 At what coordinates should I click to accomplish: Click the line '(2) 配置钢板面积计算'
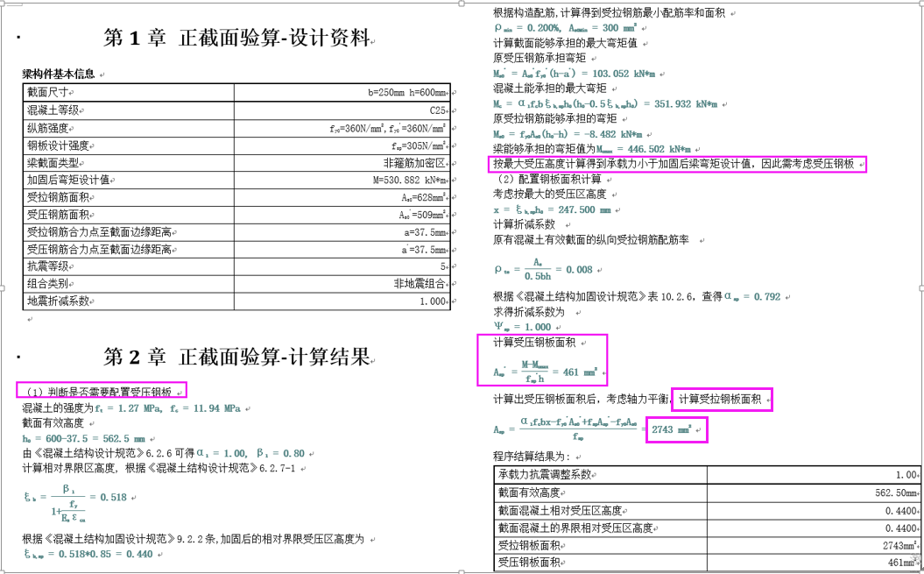click(x=549, y=179)
